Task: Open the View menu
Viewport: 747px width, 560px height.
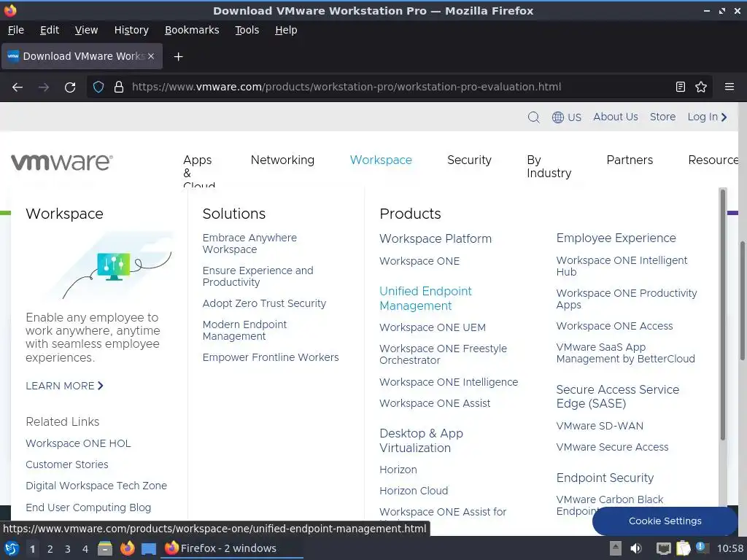Action: 86,30
